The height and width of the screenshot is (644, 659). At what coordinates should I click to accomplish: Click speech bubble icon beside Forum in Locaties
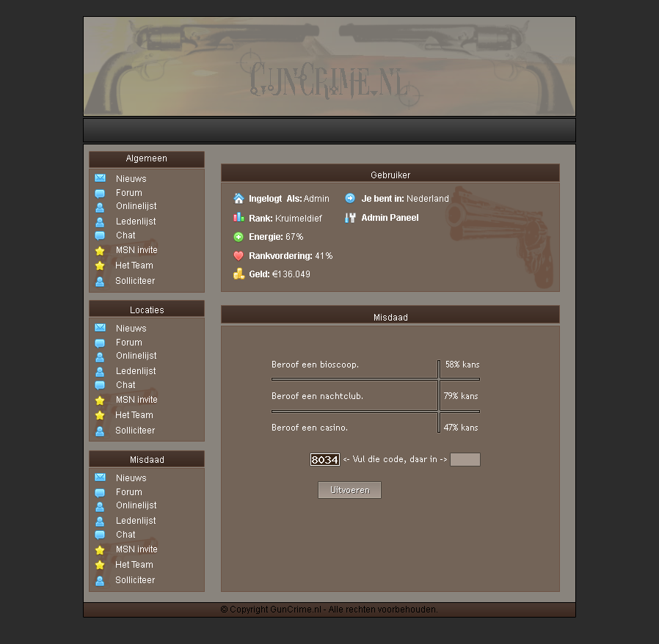click(x=100, y=343)
